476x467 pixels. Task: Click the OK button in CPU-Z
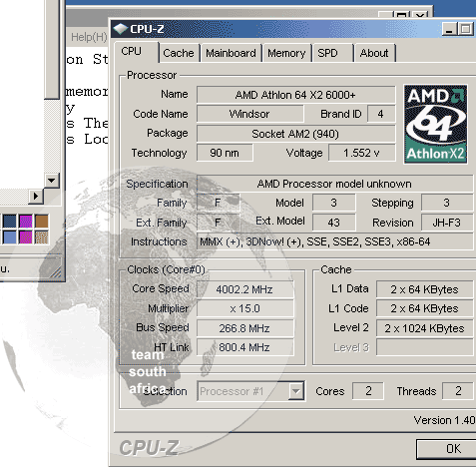coord(447,449)
